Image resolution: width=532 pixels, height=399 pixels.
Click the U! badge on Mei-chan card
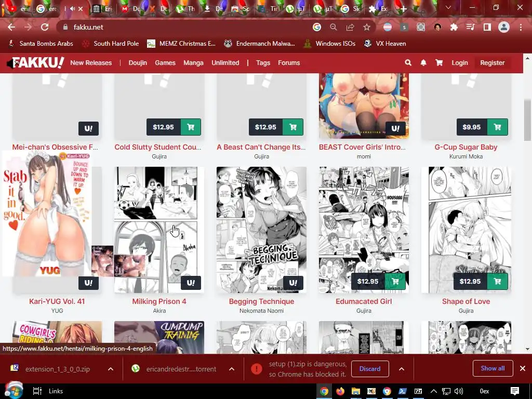pos(88,129)
